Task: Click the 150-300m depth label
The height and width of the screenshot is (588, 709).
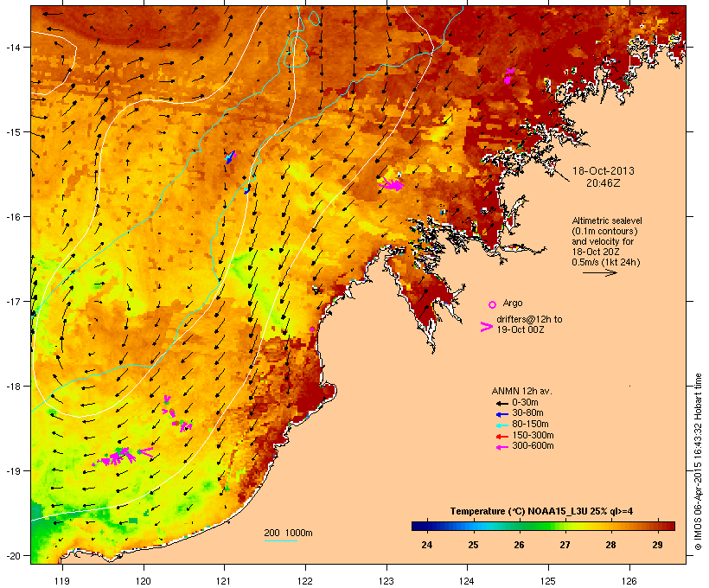Action: [533, 435]
